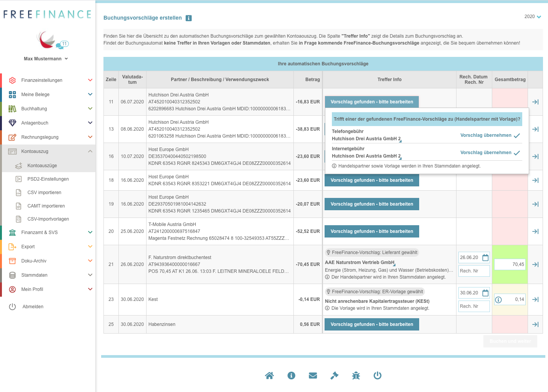Open calendar picker for date 26.06.20
This screenshot has height=392, width=548.
485,257
